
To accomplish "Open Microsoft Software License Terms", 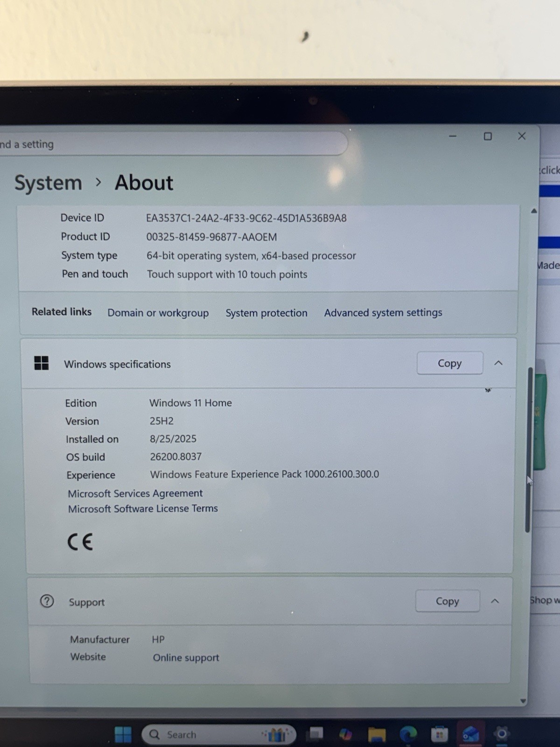I will (143, 508).
